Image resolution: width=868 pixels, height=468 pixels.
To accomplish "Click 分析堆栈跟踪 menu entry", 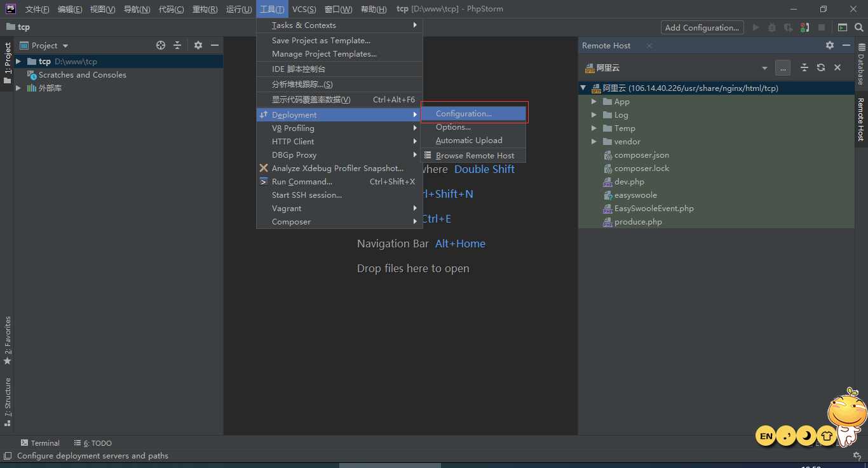I will pyautogui.click(x=339, y=84).
